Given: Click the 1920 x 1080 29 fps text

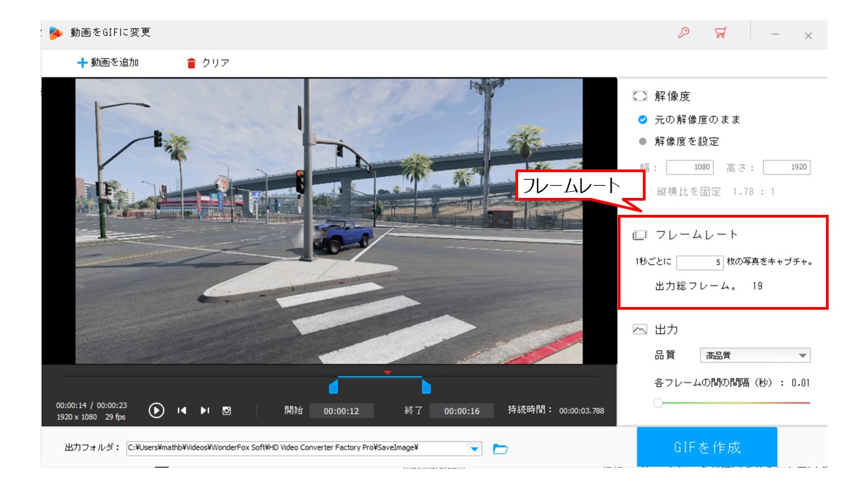Looking at the screenshot, I should point(91,417).
